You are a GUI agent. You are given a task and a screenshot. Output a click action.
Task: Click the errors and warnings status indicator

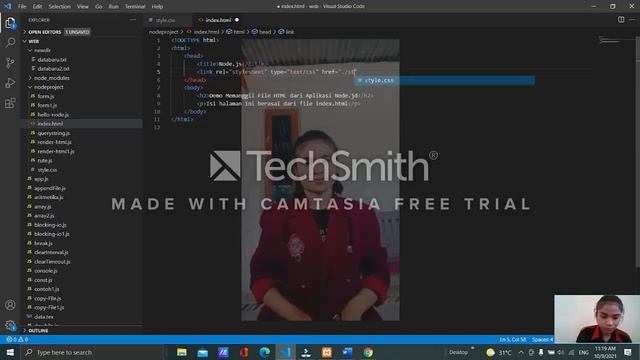[17, 339]
